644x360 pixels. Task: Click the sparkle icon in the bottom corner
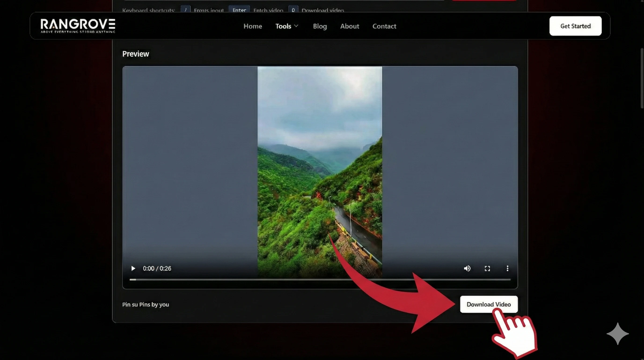(x=618, y=334)
